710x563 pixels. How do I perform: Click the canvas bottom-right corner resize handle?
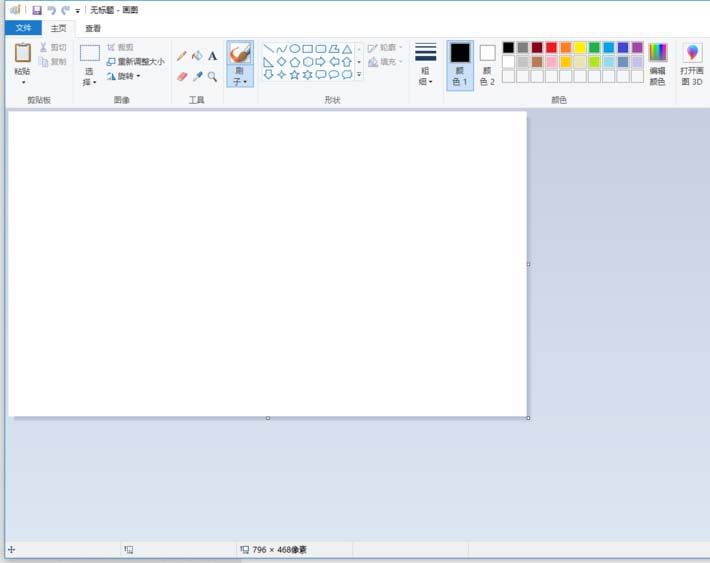tap(528, 418)
